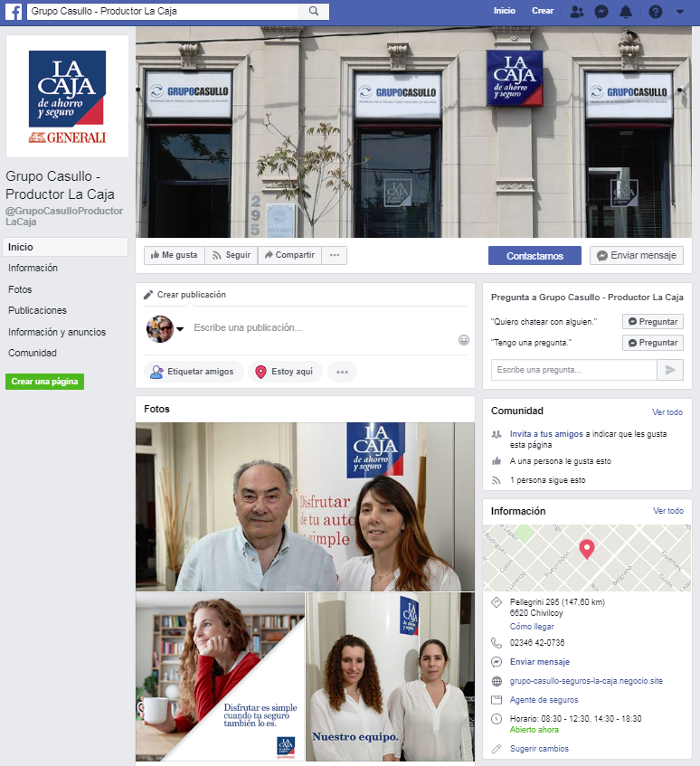Click Agente de seguros category link
Screen dimensions: 700x766
coord(544,700)
